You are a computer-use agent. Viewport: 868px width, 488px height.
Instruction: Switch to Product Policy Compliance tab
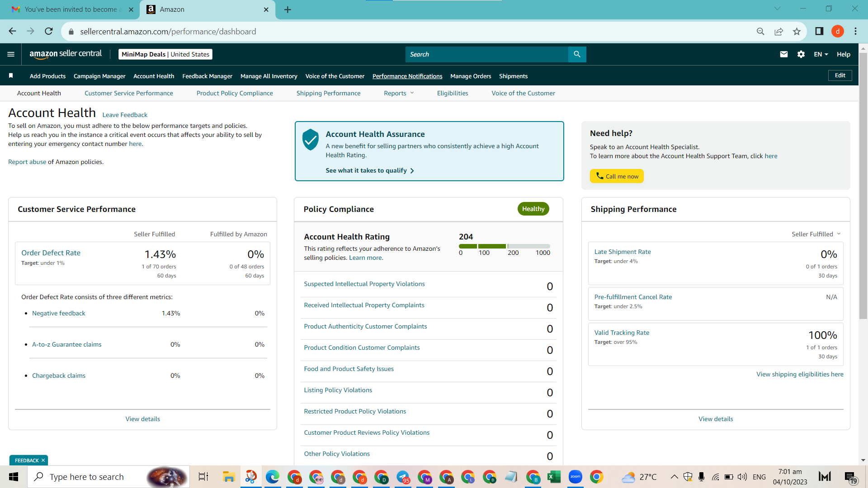(x=235, y=93)
